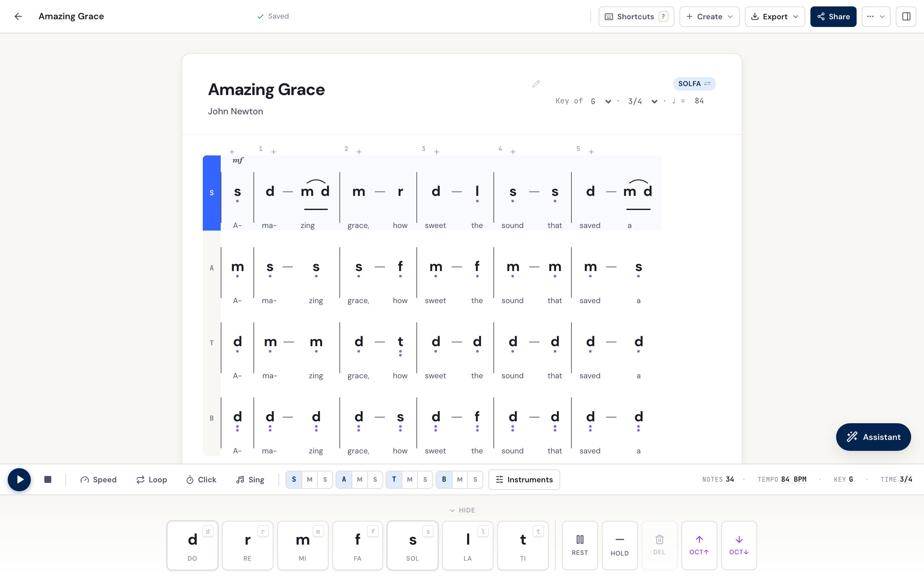This screenshot has width=924, height=578.
Task: Select the Alto voice row label
Action: tap(211, 268)
